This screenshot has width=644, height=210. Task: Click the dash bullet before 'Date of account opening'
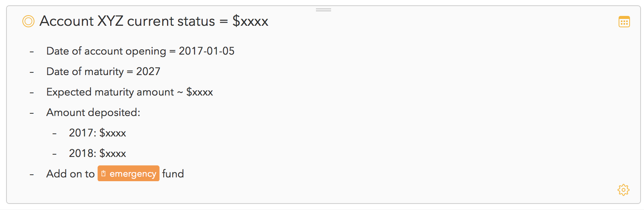32,52
